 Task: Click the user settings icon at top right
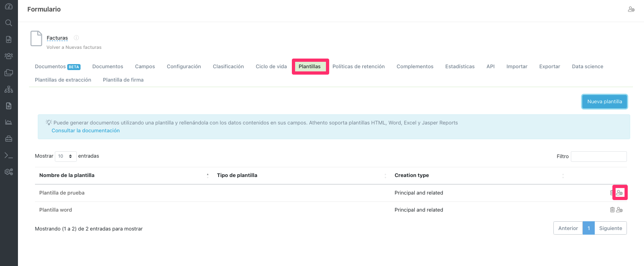pos(631,9)
